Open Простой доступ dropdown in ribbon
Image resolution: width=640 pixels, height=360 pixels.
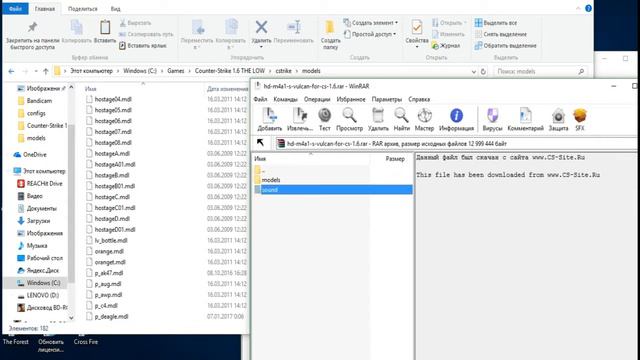point(370,34)
